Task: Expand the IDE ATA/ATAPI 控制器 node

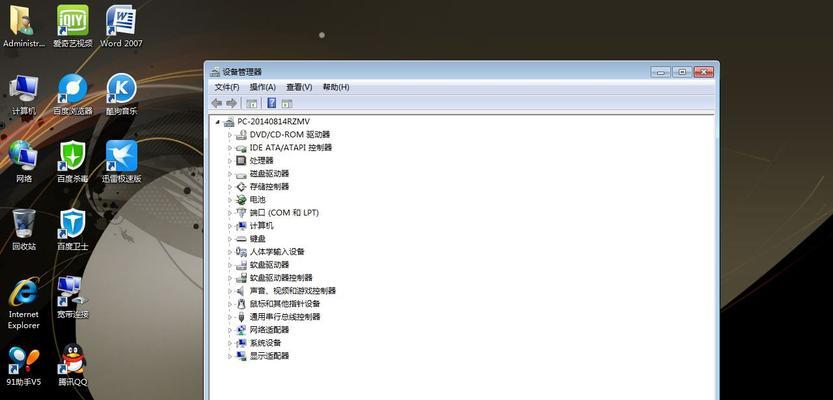Action: click(x=230, y=148)
